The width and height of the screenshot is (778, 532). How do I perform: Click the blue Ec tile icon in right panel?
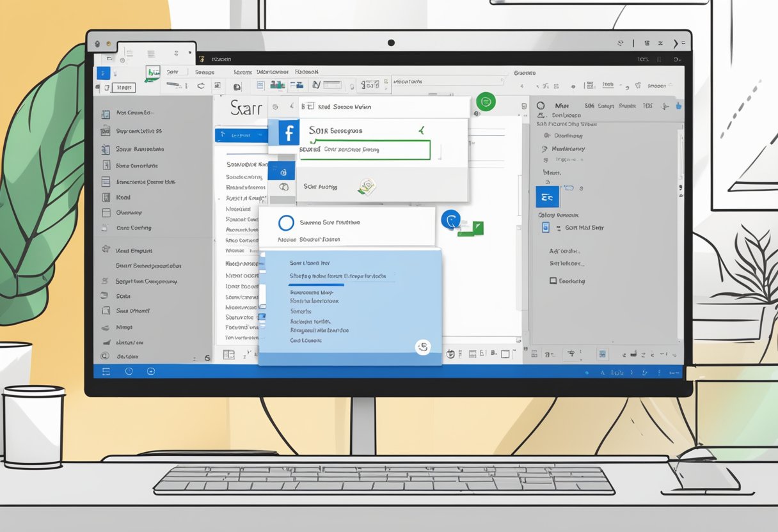[x=548, y=196]
